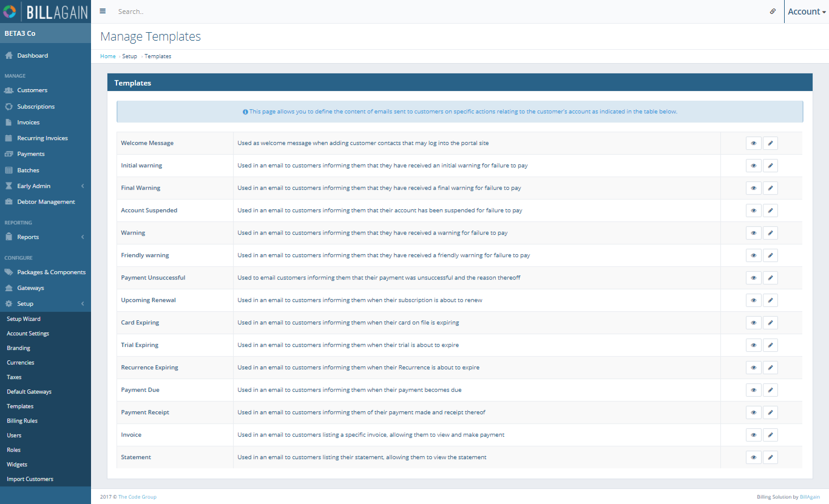Click The Code Group footer link

pyautogui.click(x=137, y=497)
